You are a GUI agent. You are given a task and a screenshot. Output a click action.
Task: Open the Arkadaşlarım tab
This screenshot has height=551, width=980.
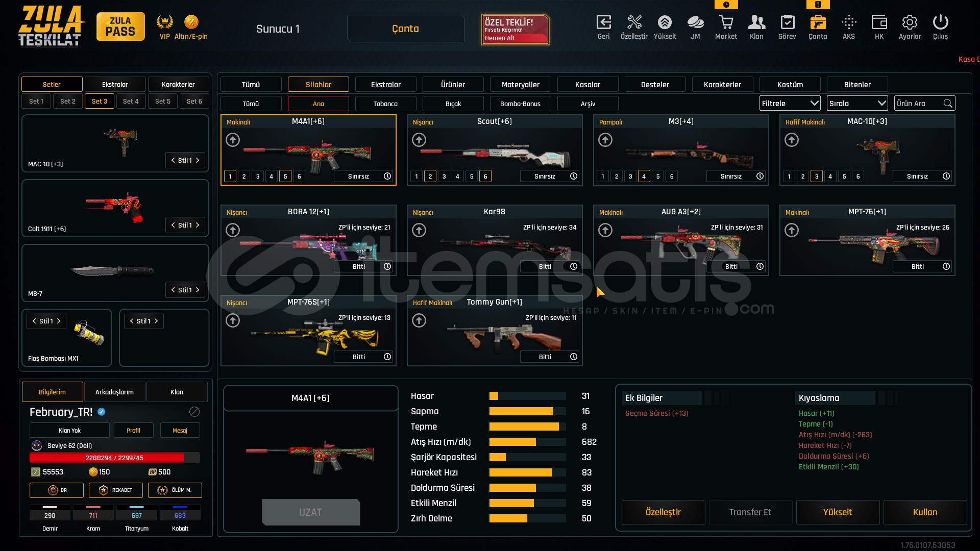(x=114, y=392)
